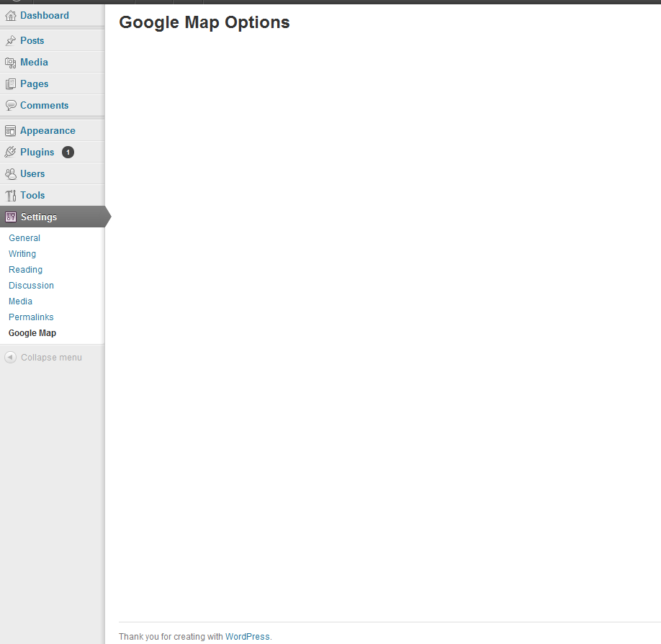Image resolution: width=661 pixels, height=644 pixels.
Task: Open Discussion settings submenu link
Action: pos(31,286)
